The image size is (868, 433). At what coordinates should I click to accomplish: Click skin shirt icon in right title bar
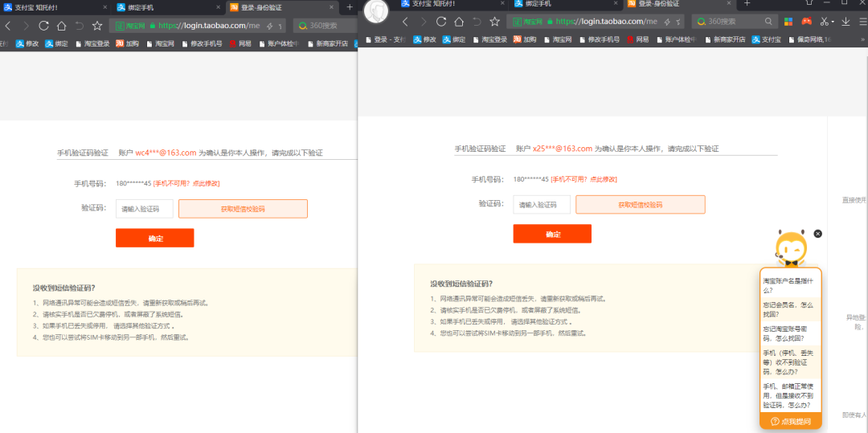click(x=809, y=2)
